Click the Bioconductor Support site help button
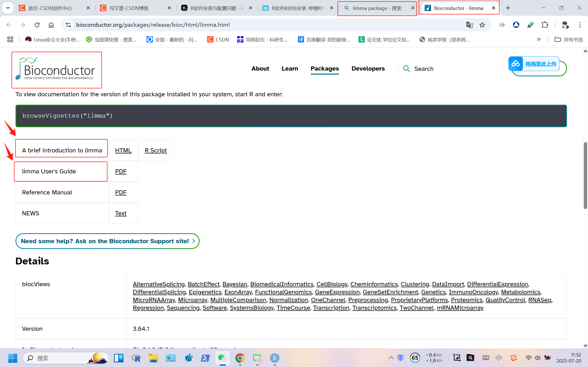The width and height of the screenshot is (588, 367). click(x=107, y=241)
